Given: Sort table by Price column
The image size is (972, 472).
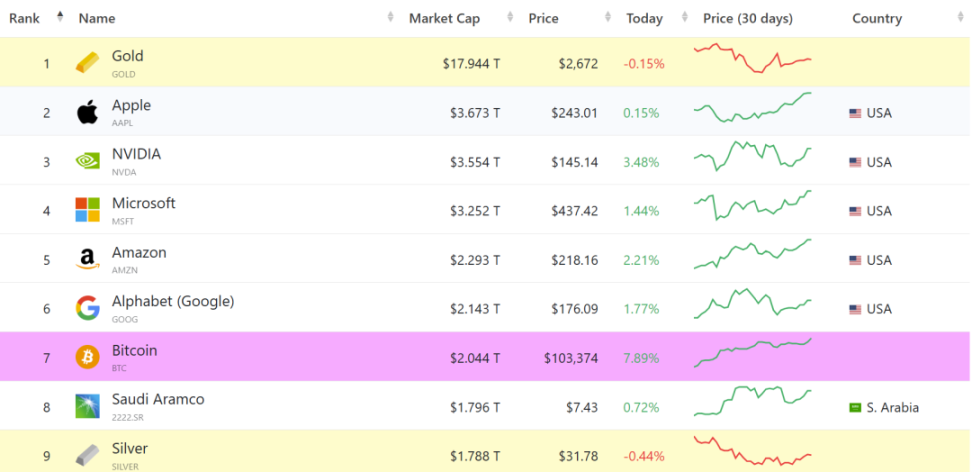Looking at the screenshot, I should pos(543,18).
